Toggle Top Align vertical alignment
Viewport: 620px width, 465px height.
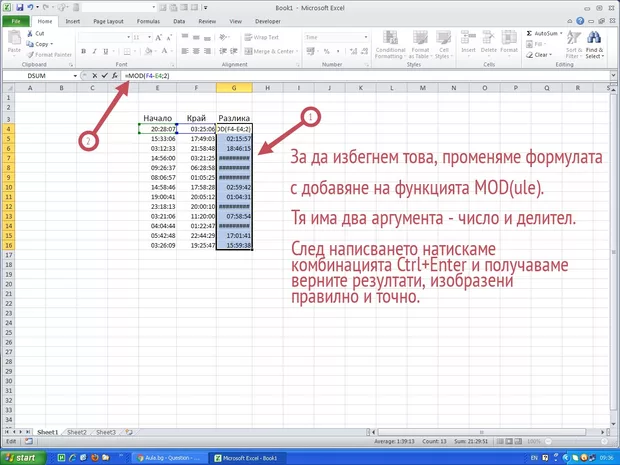(x=185, y=37)
